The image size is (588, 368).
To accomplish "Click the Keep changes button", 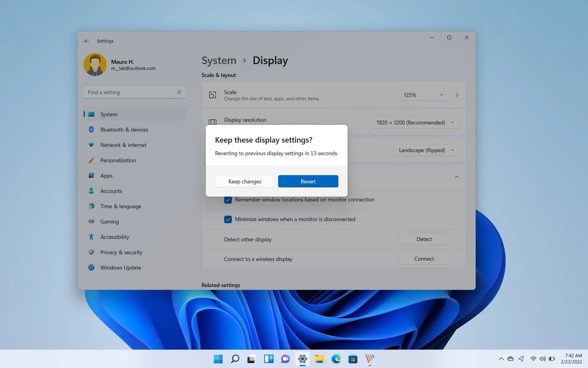I will (x=245, y=182).
